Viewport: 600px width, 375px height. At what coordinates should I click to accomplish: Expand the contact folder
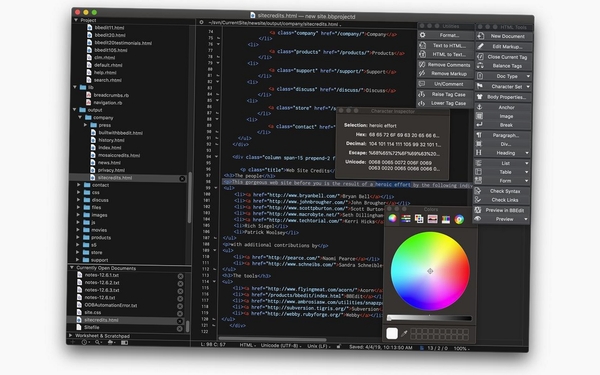[x=78, y=185]
